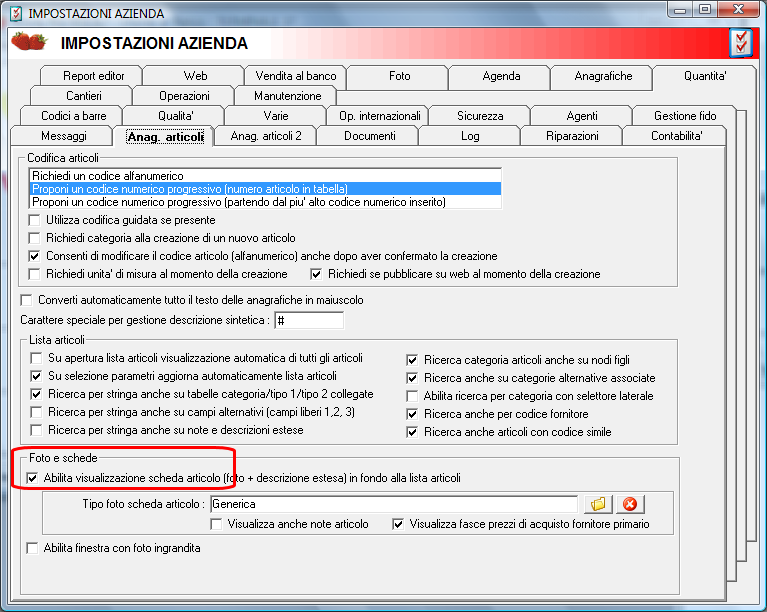Click the confirm checklist icon in header
767x612 pixels.
(741, 43)
